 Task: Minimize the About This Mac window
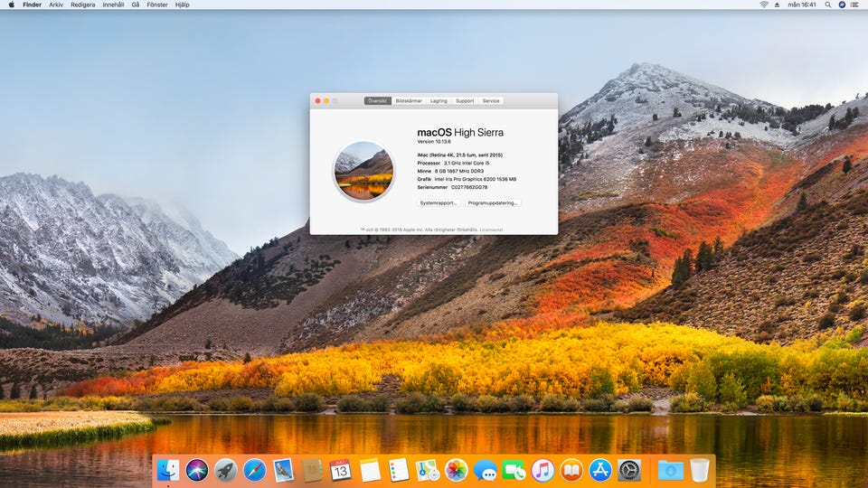[326, 100]
